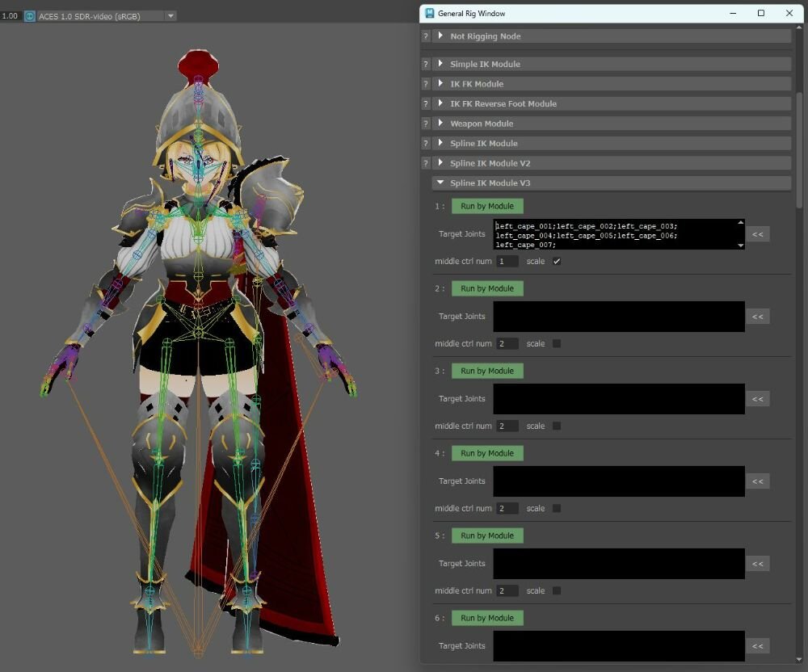The height and width of the screenshot is (672, 808).
Task: Click the help icon beside Weapon Module
Action: click(426, 124)
